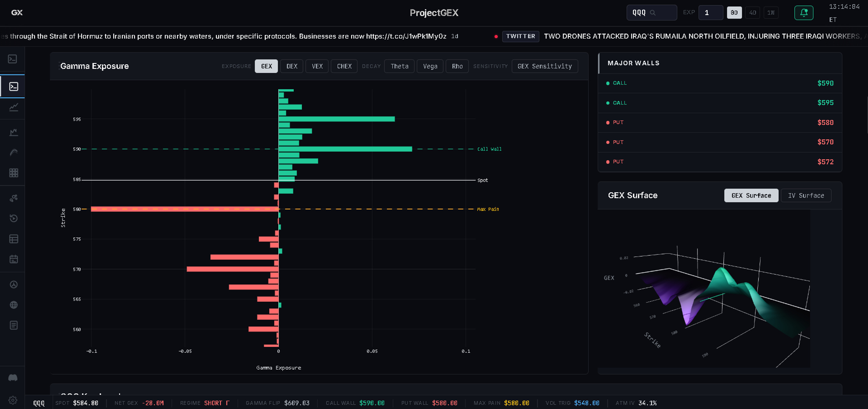The height and width of the screenshot is (409, 868).
Task: Select the 0D expiration option
Action: pos(734,13)
